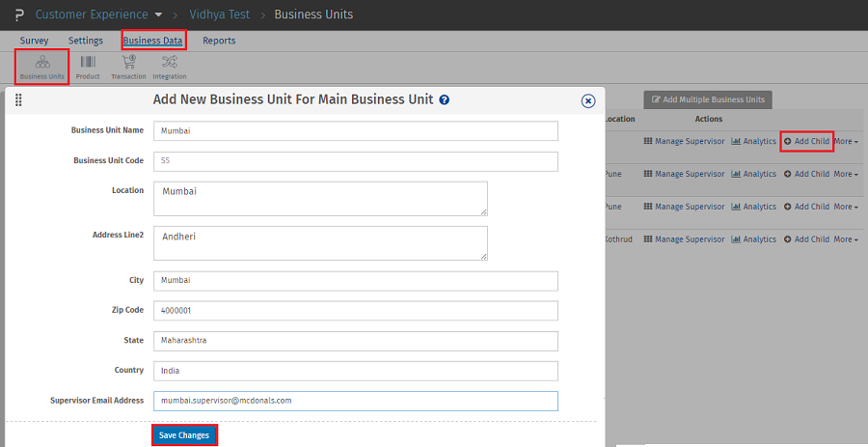Expand the More dropdown in the Kothrud row
This screenshot has height=447, width=868.
[x=846, y=239]
